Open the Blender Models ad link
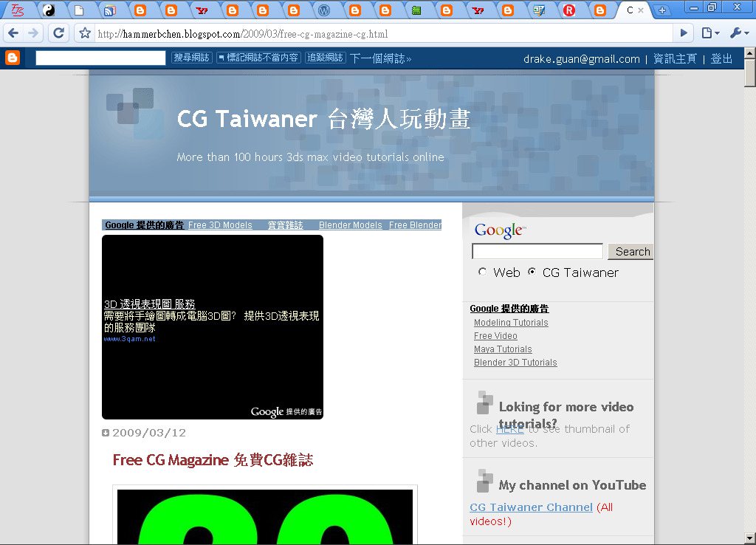 pos(351,224)
